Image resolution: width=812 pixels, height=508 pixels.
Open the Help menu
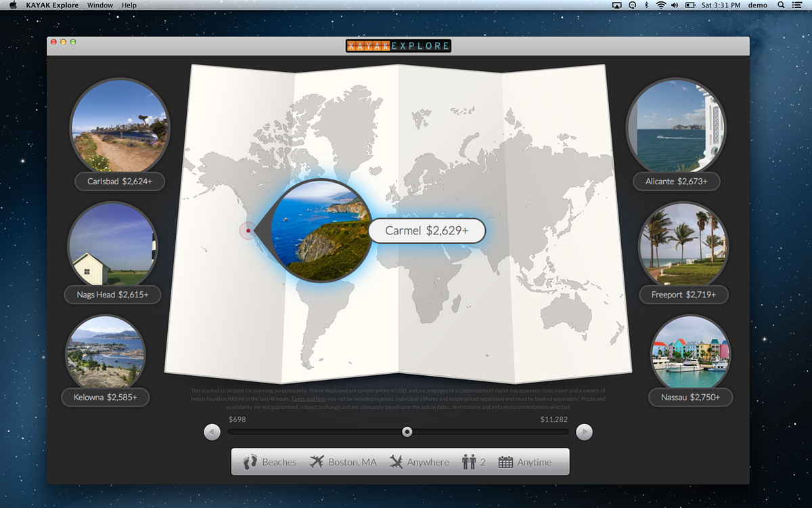[129, 5]
